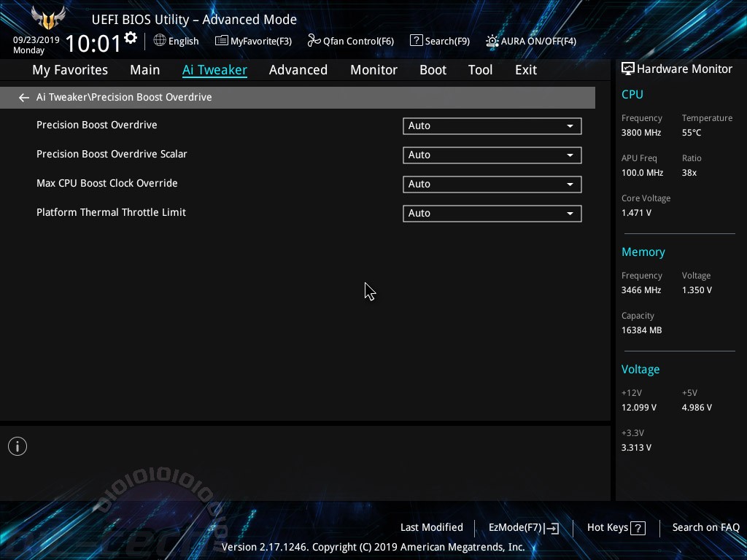Click the Capacity value 16384 MB
Image resolution: width=747 pixels, height=560 pixels.
pyautogui.click(x=642, y=330)
